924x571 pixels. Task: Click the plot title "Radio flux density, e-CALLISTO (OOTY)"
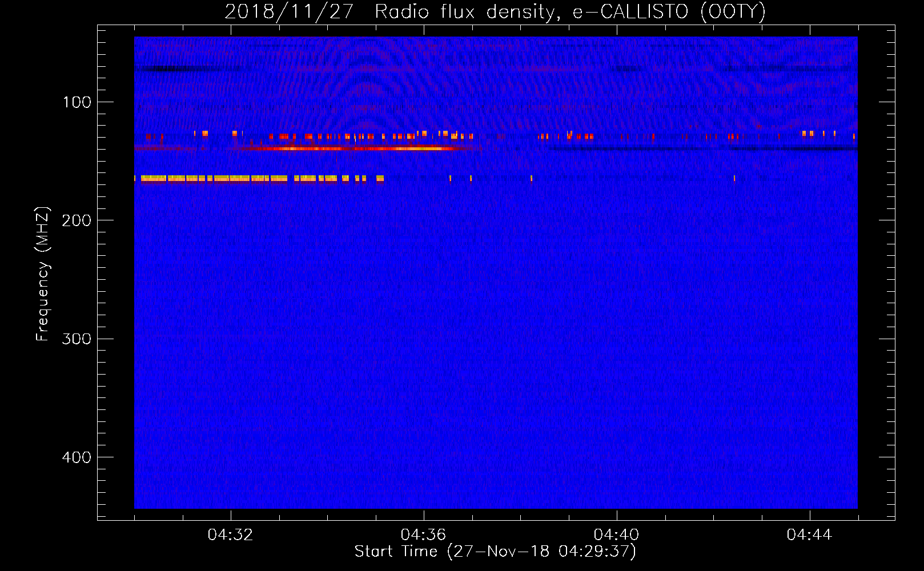[x=570, y=12]
